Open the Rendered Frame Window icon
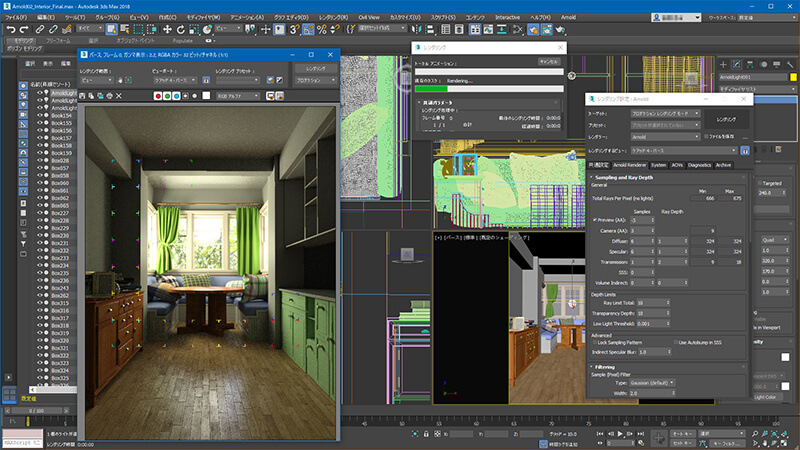The height and width of the screenshot is (450, 800). pos(546,30)
